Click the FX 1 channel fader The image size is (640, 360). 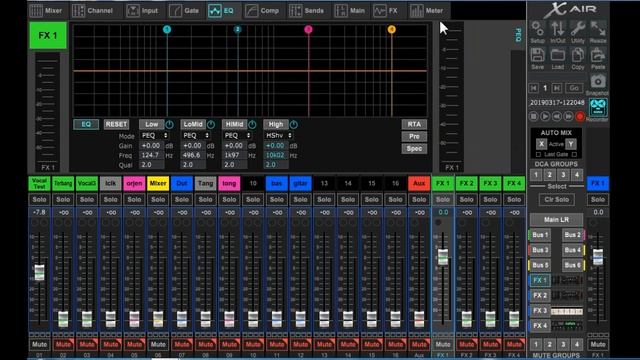pyautogui.click(x=443, y=257)
